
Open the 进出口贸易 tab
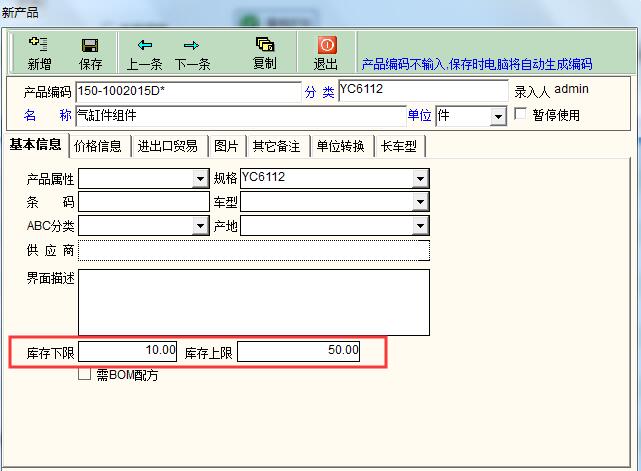(x=168, y=146)
